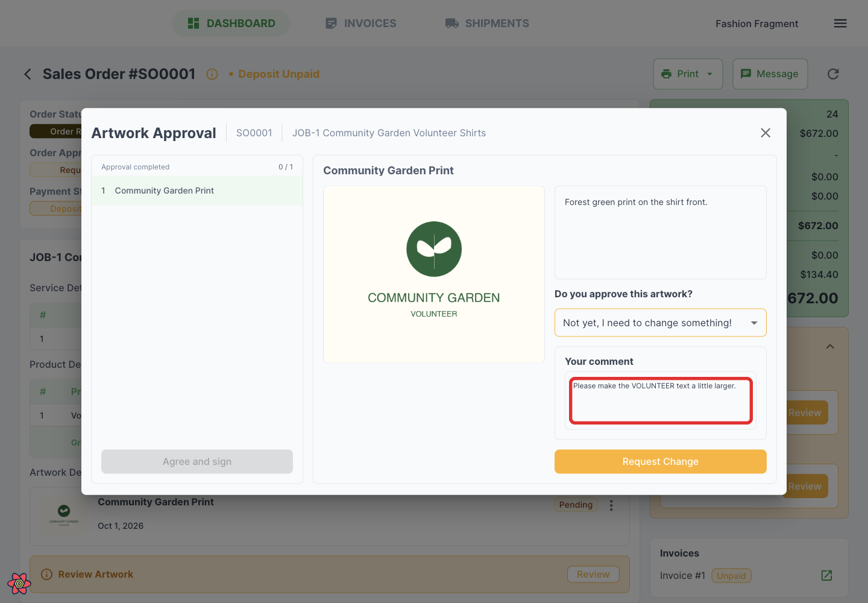Open the three-dot menu beside Pending
Image resolution: width=868 pixels, height=603 pixels.
point(611,505)
